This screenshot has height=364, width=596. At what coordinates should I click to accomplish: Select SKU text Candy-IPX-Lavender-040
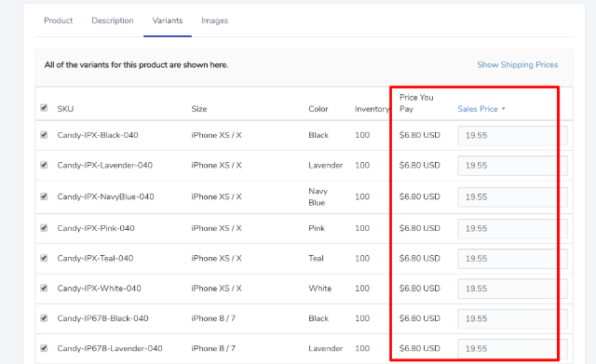click(x=105, y=165)
